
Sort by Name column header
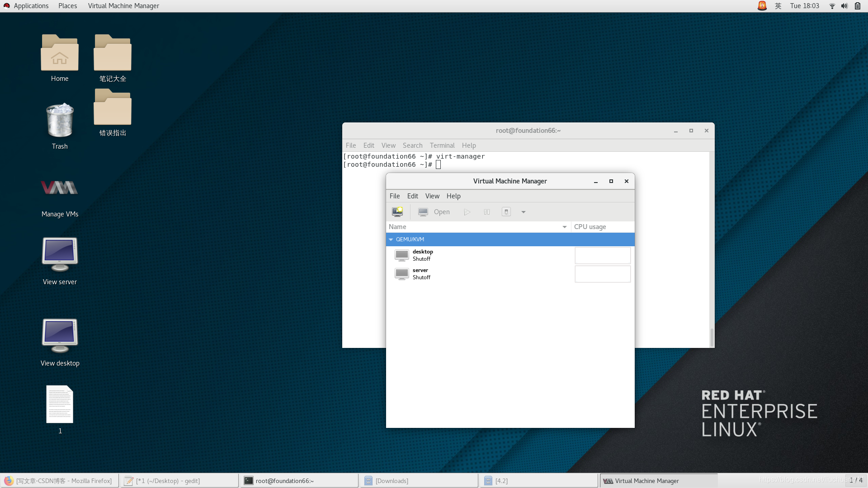[x=478, y=227]
